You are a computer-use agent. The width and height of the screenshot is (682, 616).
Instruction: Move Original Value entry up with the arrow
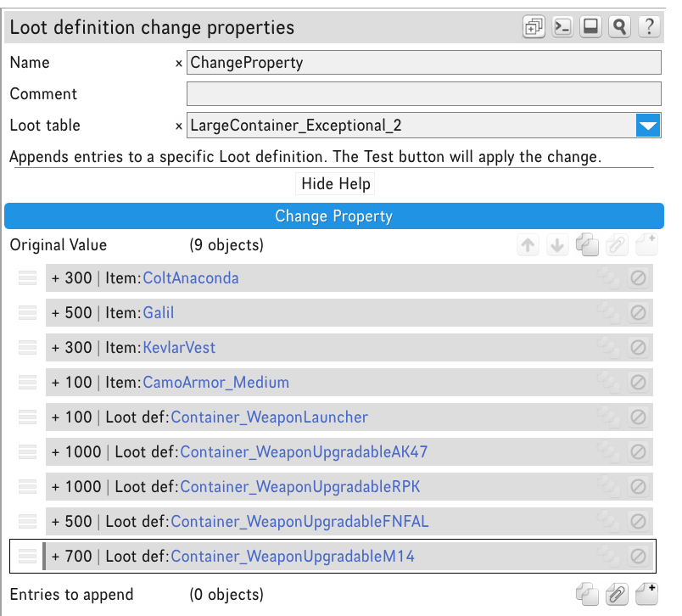pos(528,245)
